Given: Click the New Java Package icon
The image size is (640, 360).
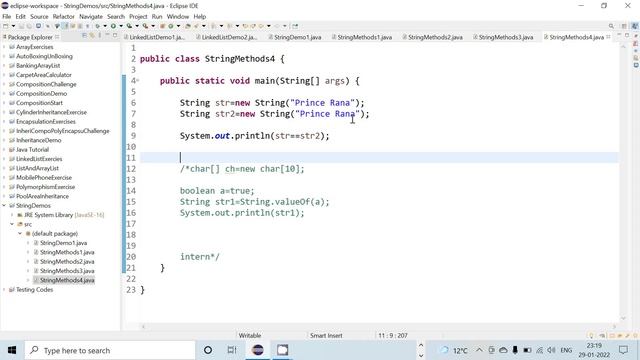Looking at the screenshot, I should pos(162,26).
